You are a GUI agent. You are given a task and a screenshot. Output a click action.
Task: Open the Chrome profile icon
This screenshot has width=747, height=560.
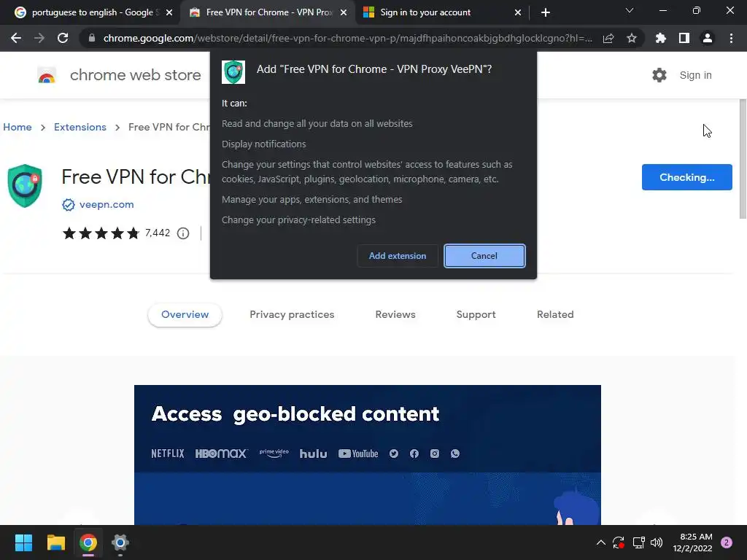click(708, 38)
